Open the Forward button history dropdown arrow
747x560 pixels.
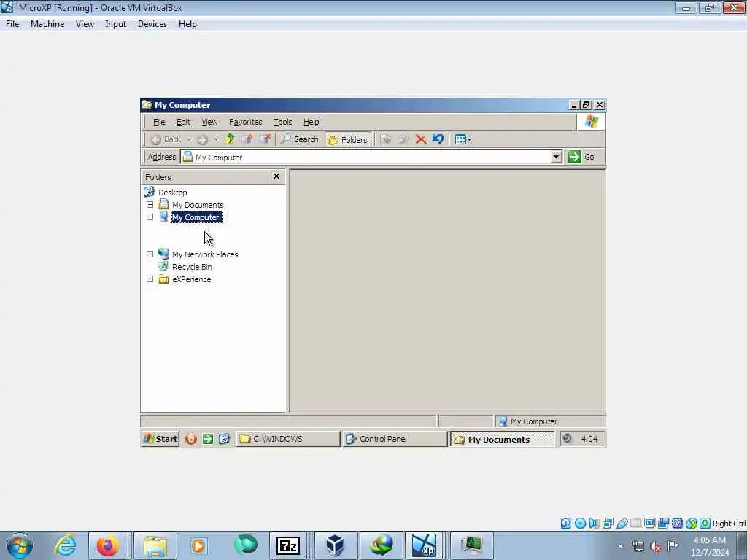pos(215,139)
